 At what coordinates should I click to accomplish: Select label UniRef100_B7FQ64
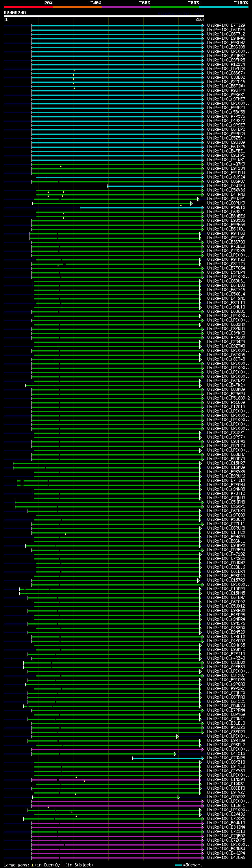(226, 268)
